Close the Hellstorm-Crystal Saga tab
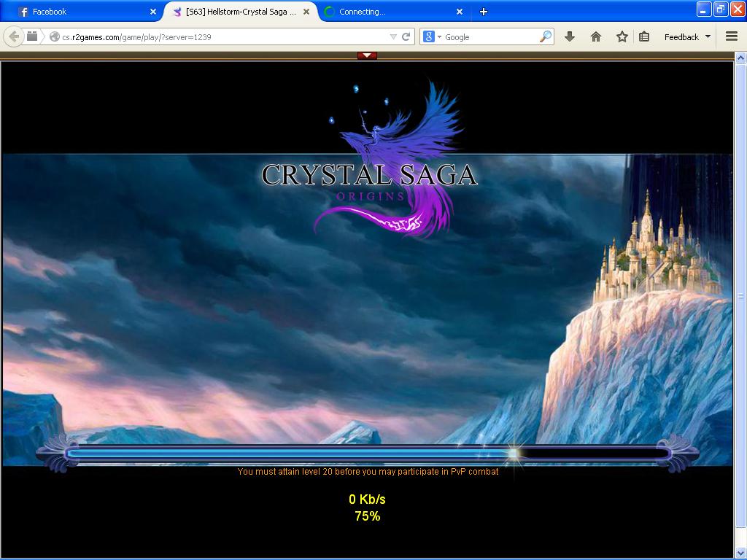The image size is (747, 560). [x=306, y=12]
